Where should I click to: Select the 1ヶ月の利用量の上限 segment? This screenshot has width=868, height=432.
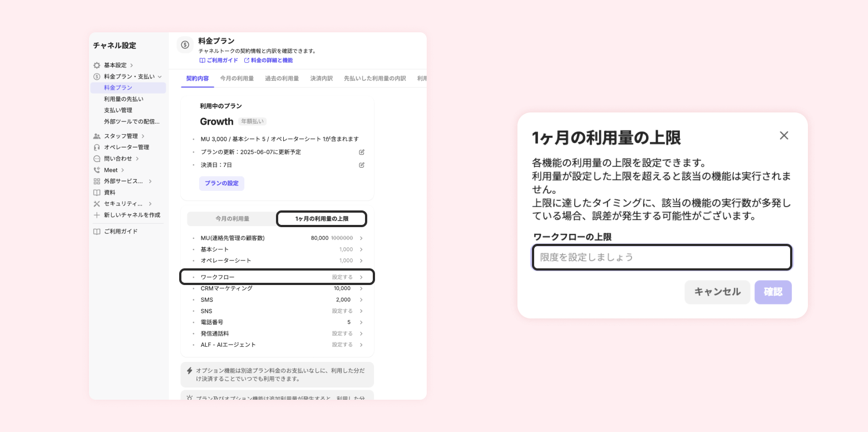pos(322,219)
